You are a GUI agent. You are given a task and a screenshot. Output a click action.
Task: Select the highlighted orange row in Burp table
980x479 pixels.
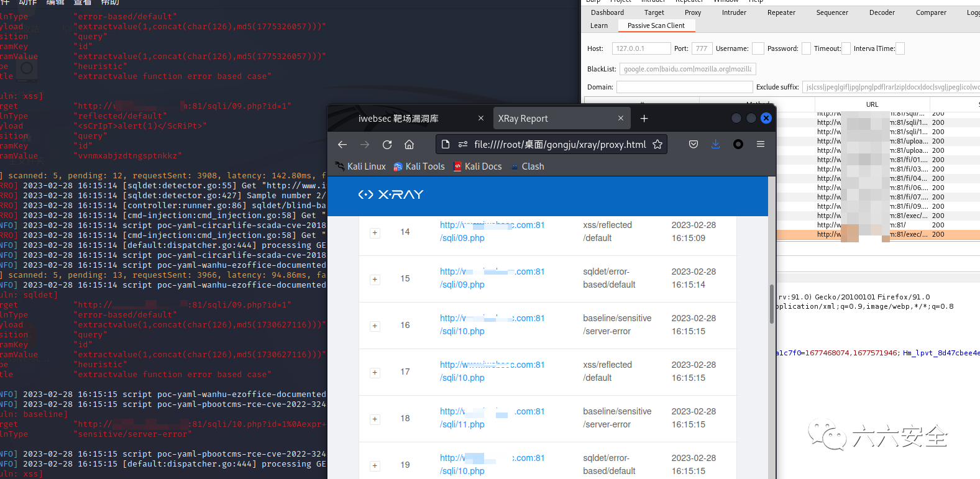click(x=878, y=234)
